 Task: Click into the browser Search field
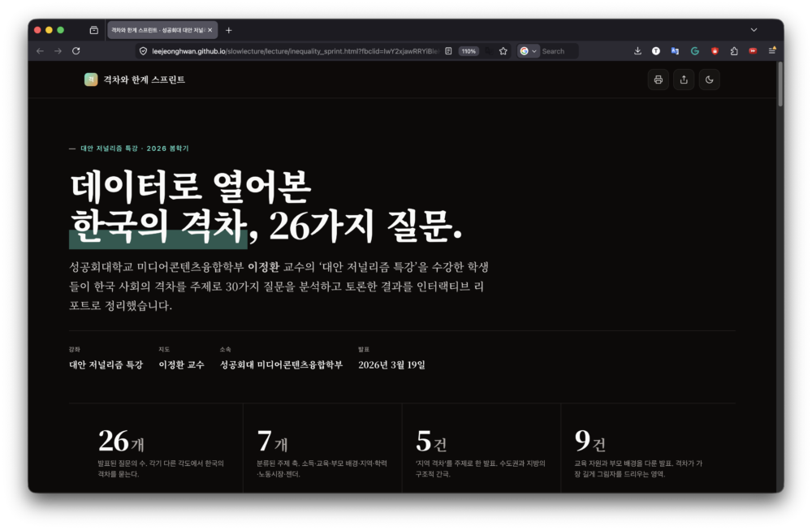(559, 51)
